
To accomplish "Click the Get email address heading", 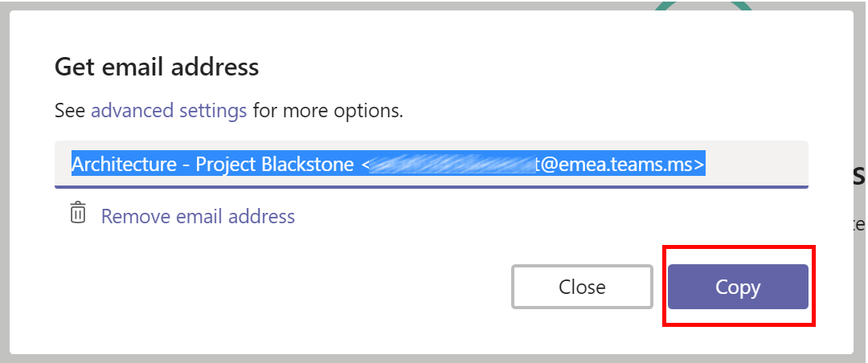I will 157,67.
